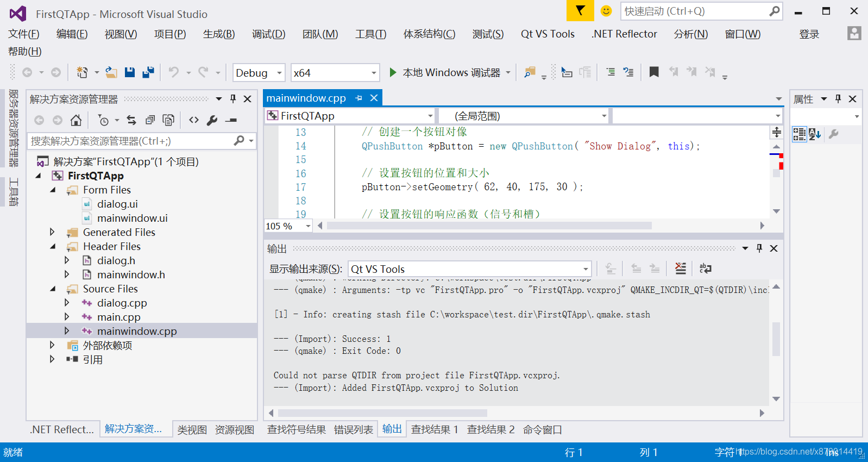Click the notifications filter flag icon
The image size is (868, 462).
pyautogui.click(x=580, y=11)
